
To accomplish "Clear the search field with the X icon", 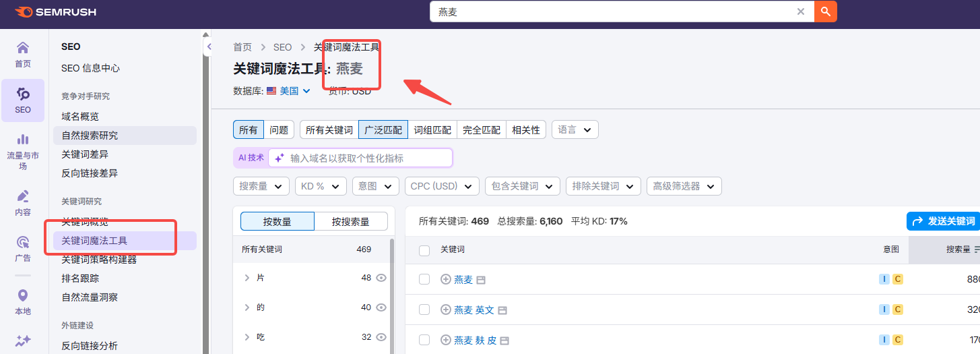I will pos(801,11).
